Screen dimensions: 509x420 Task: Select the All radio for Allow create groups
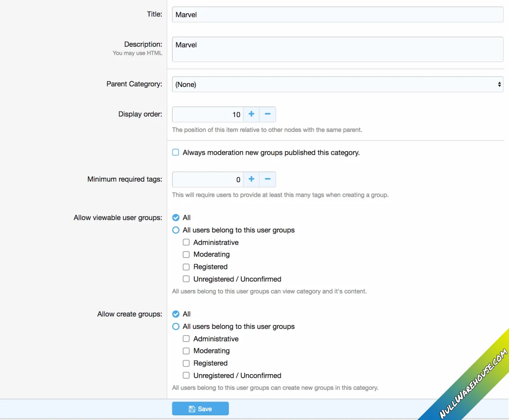(x=176, y=314)
